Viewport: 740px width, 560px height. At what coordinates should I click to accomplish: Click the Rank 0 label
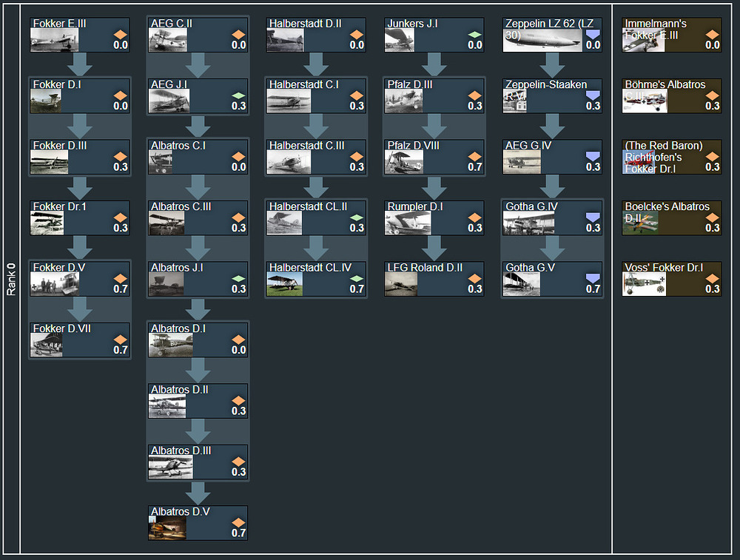coord(11,279)
